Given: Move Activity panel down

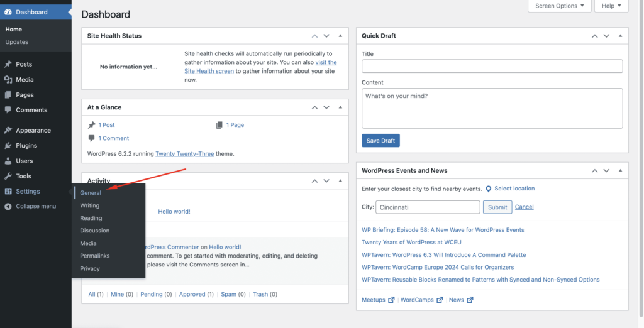Looking at the screenshot, I should pyautogui.click(x=326, y=180).
